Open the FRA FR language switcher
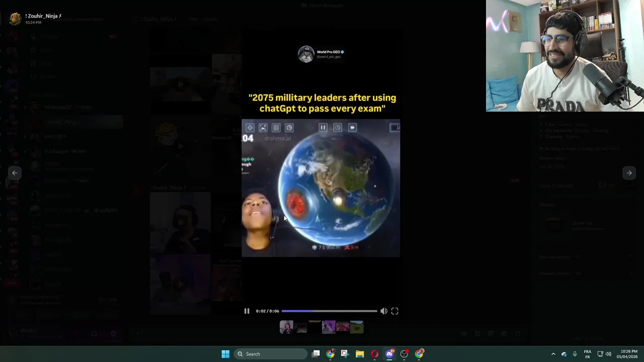 click(587, 354)
